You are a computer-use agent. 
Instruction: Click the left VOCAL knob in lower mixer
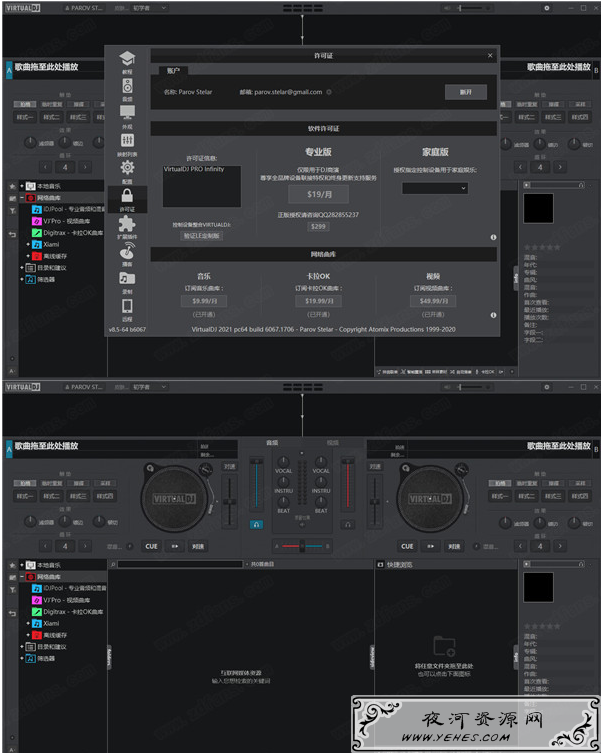[x=283, y=462]
